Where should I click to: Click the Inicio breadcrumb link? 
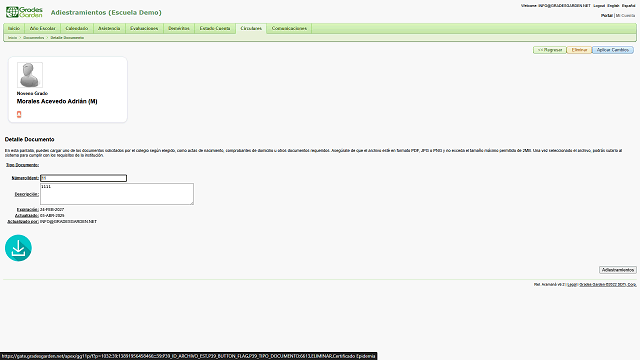[x=13, y=38]
